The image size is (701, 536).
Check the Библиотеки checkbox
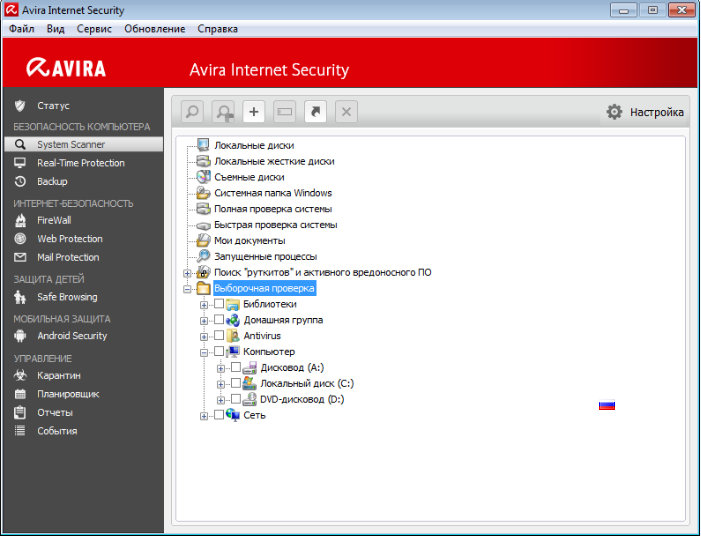pos(219,304)
